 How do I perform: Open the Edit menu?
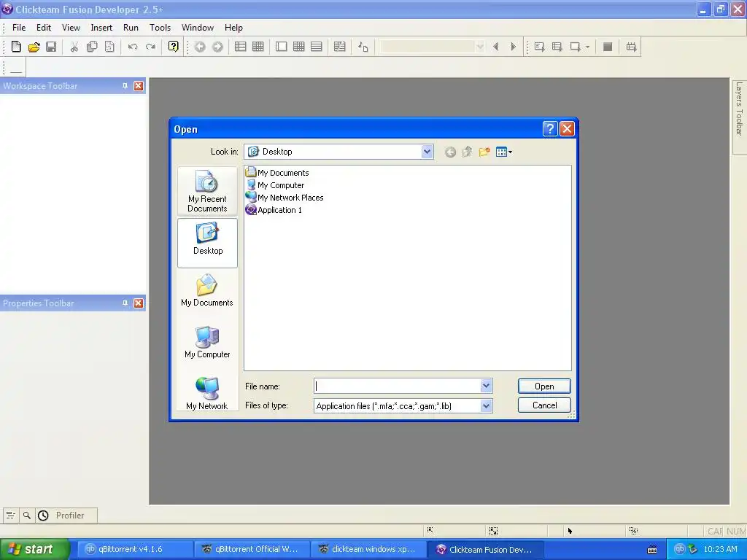click(43, 28)
